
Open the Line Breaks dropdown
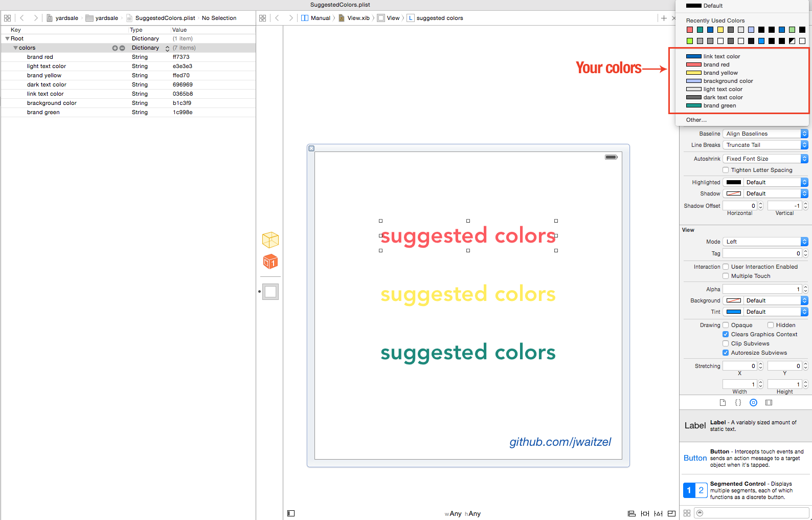click(x=765, y=145)
